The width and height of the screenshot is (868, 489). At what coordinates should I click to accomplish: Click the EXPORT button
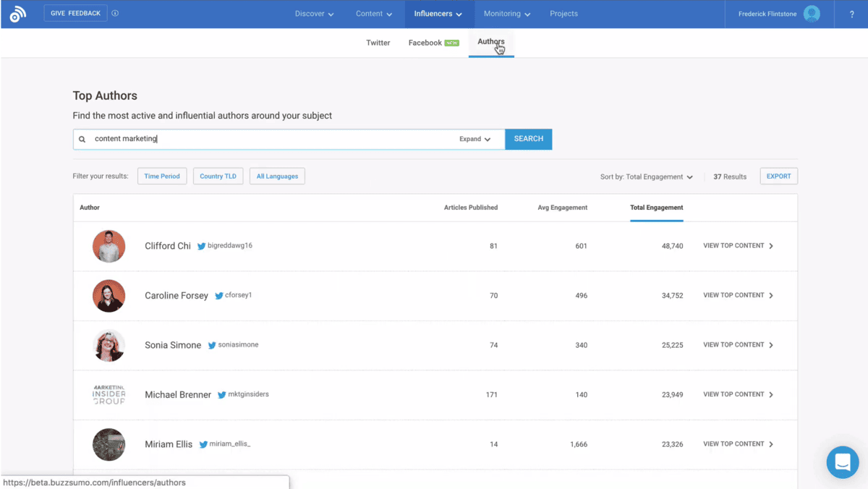778,176
